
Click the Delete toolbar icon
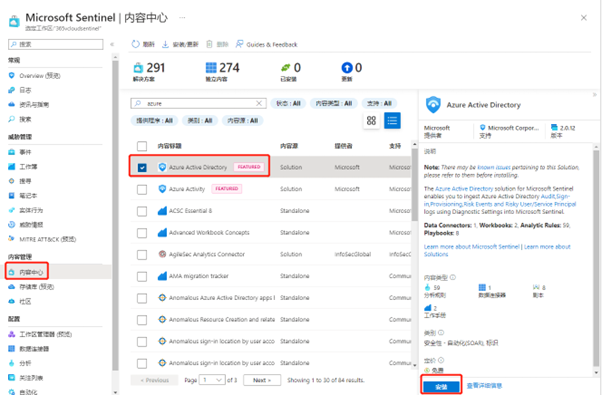tap(209, 44)
